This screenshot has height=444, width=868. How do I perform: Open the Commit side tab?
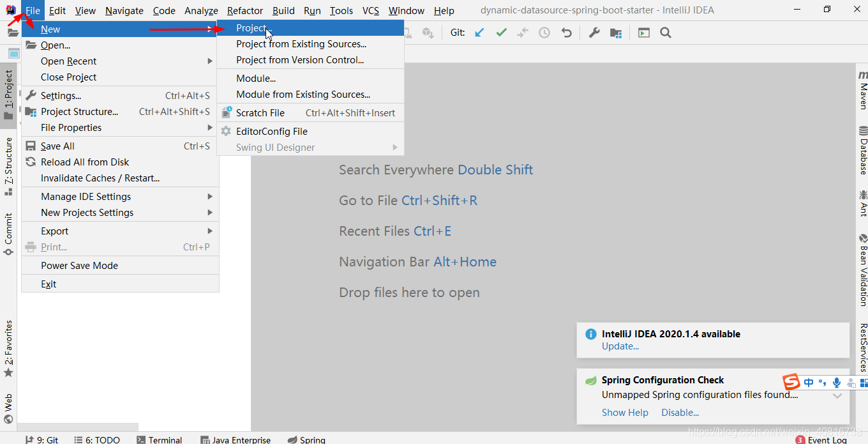(x=8, y=234)
